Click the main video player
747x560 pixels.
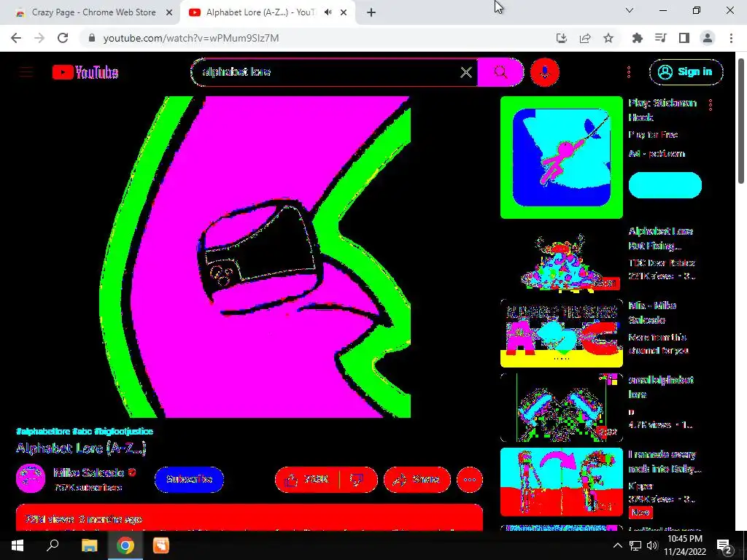tap(249, 257)
